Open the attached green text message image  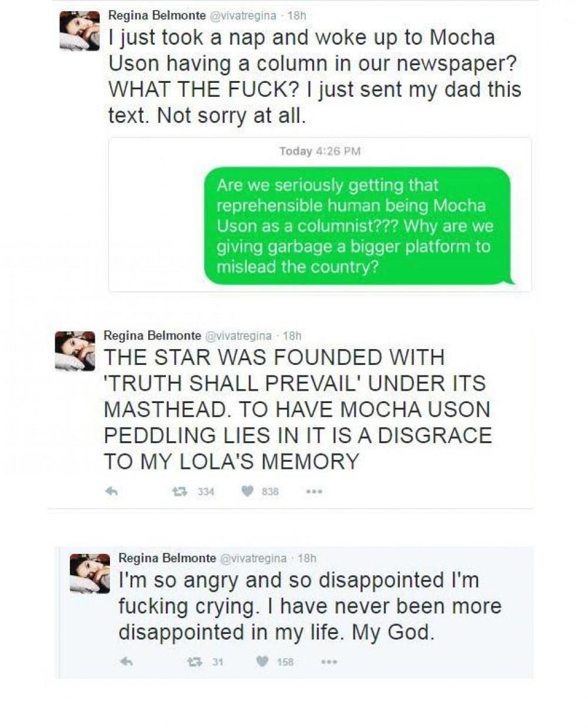320,214
